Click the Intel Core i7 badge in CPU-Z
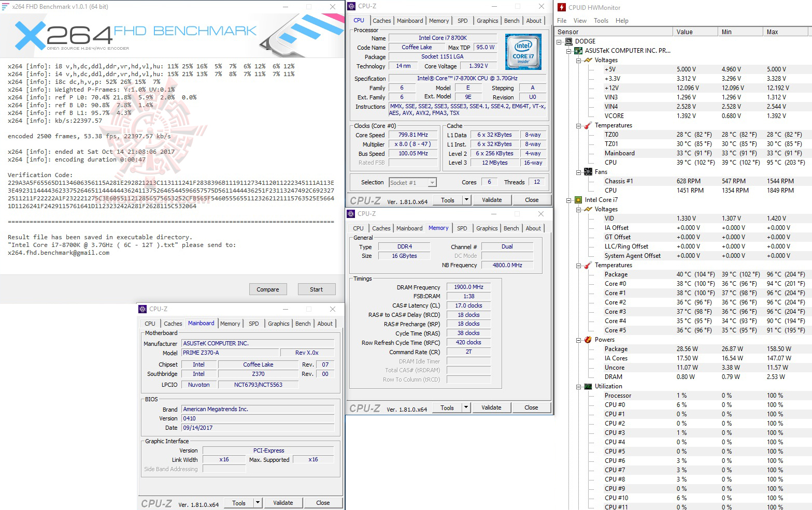 (x=523, y=51)
